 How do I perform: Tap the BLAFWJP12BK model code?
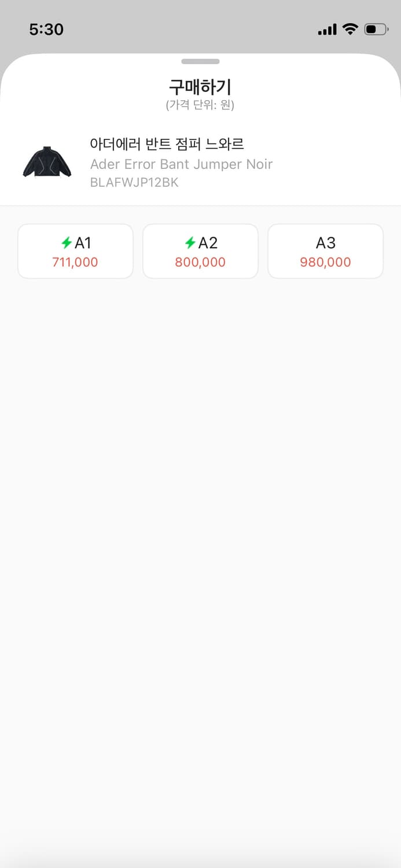point(134,182)
